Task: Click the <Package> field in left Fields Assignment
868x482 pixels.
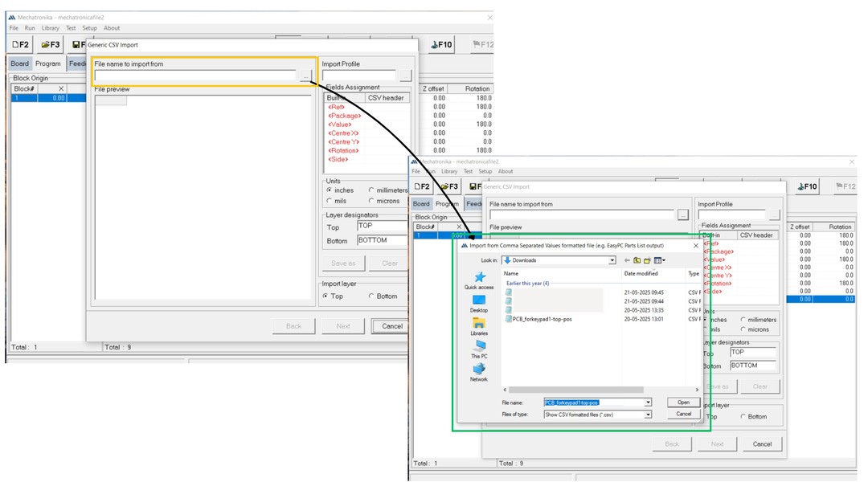Action: tap(344, 116)
